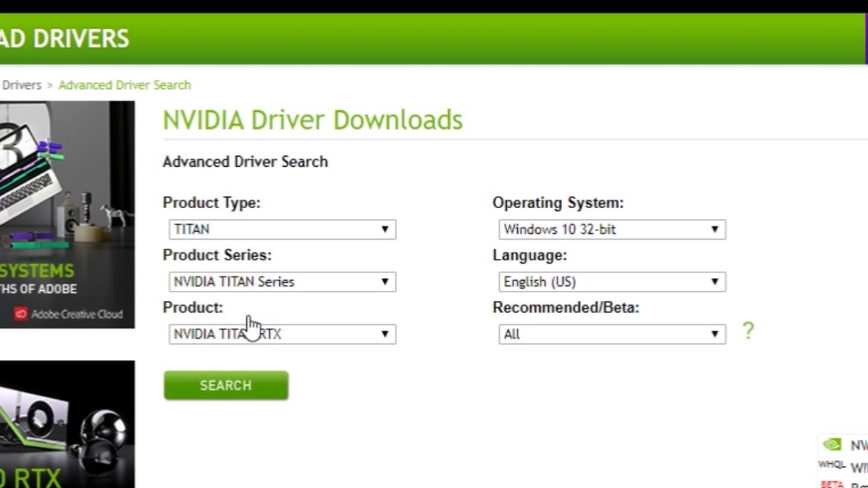Click the green SEARCH button

coord(226,385)
